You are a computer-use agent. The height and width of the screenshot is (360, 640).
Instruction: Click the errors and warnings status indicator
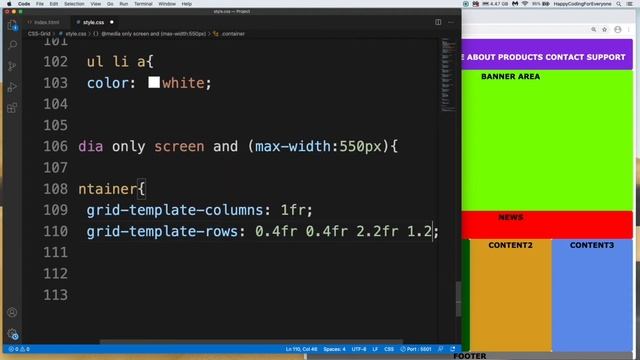point(19,349)
